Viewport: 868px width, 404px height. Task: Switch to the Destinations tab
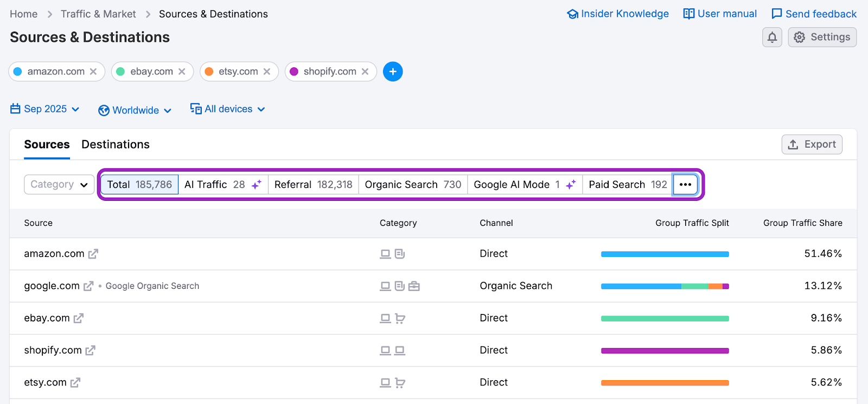tap(116, 144)
